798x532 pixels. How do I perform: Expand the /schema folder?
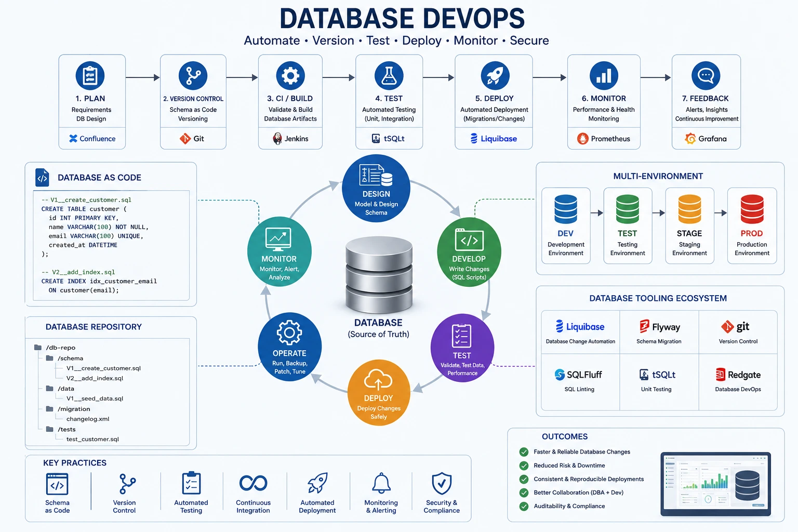point(50,358)
